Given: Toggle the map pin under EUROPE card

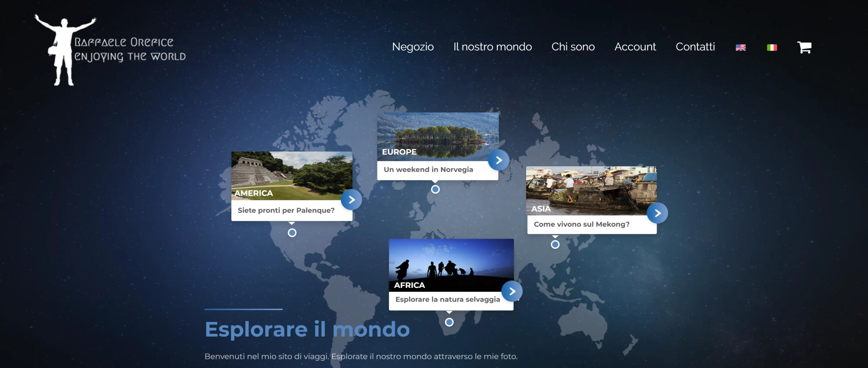Looking at the screenshot, I should (435, 190).
